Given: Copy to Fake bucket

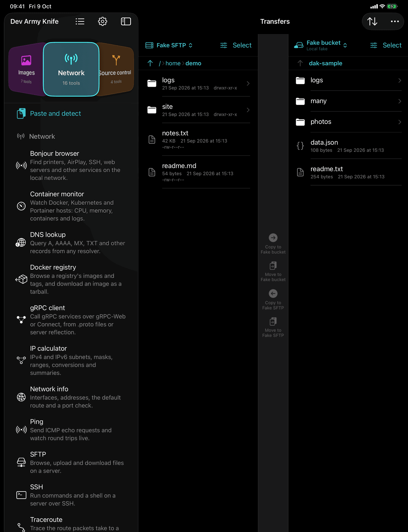Looking at the screenshot, I should 273,244.
